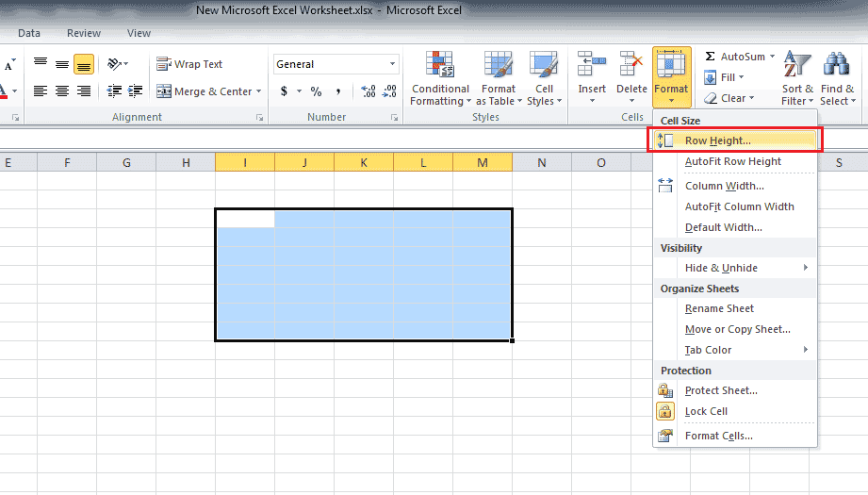
Task: Click the Decrease Indent icon
Action: (114, 91)
